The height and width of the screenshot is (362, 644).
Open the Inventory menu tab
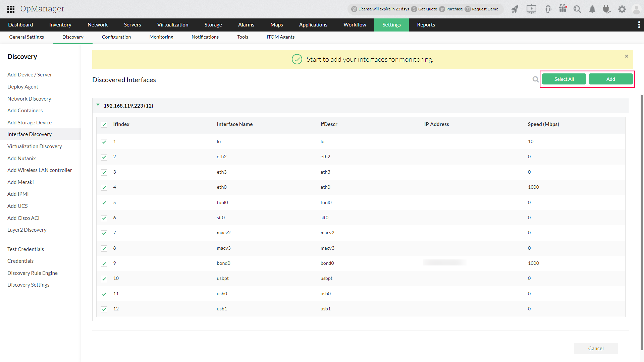pos(60,25)
